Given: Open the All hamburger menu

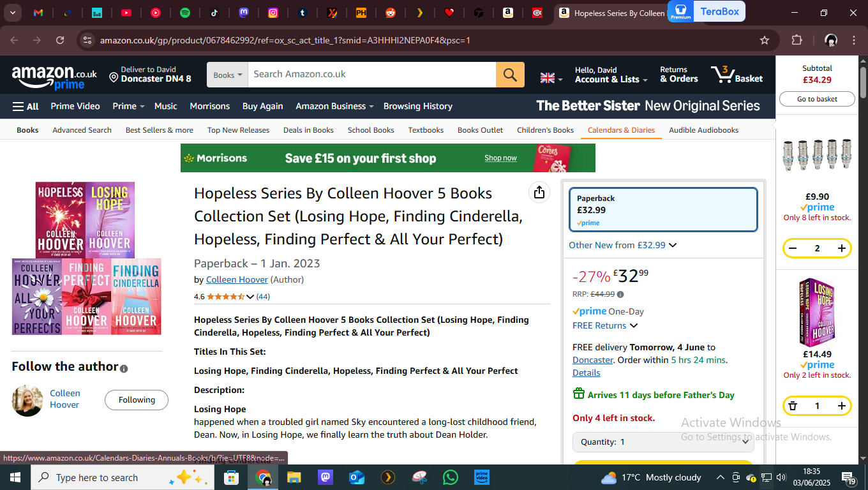Looking at the screenshot, I should 26,106.
